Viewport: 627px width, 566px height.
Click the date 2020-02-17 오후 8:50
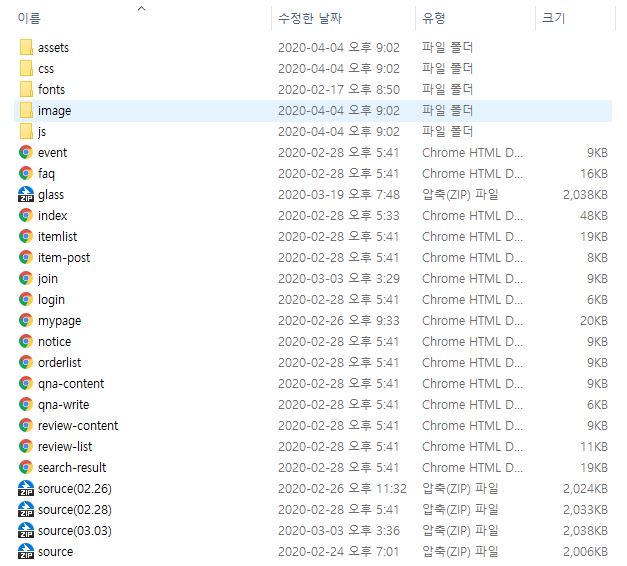point(339,89)
